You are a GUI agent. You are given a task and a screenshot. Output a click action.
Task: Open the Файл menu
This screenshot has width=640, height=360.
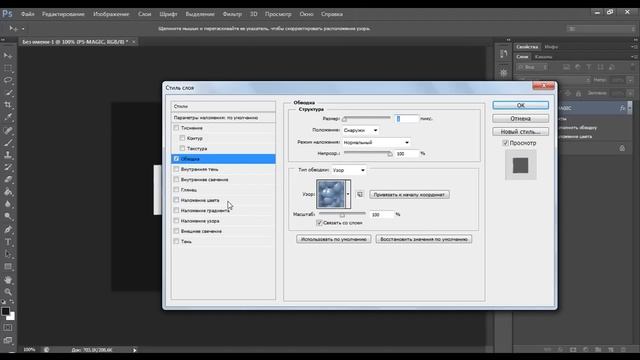[x=27, y=14]
